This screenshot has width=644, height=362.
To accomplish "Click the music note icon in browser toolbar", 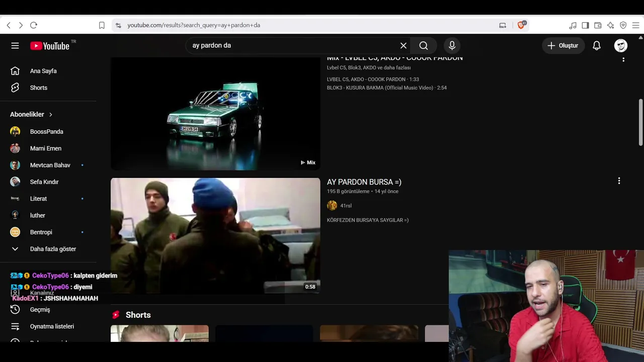I will click(x=573, y=25).
